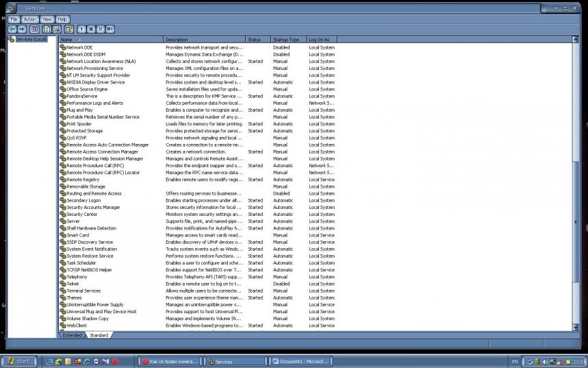Click the Stop Service toolbar icon
Image resolution: width=588 pixels, height=368 pixels.
tap(91, 29)
